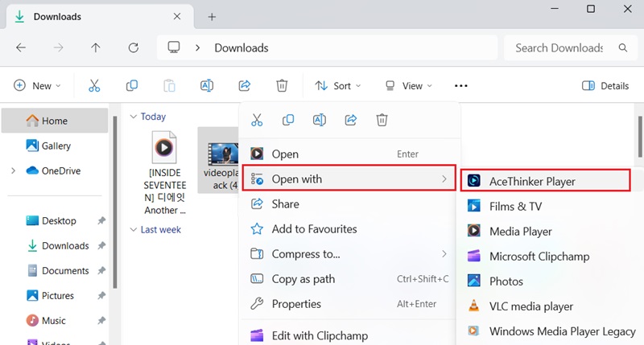Click the Copy icon in the main toolbar
This screenshot has width=644, height=345.
click(132, 86)
